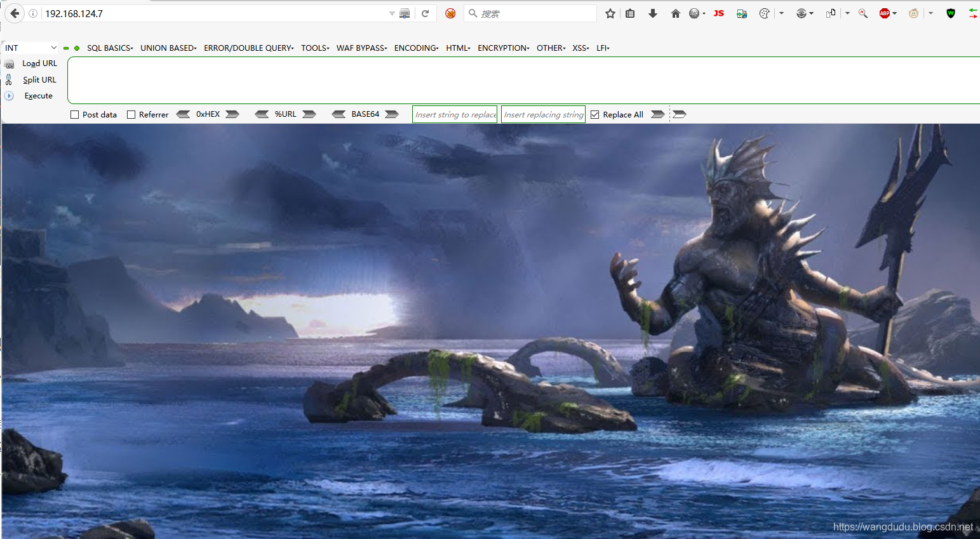
Task: Click the BASE64 label
Action: click(365, 114)
